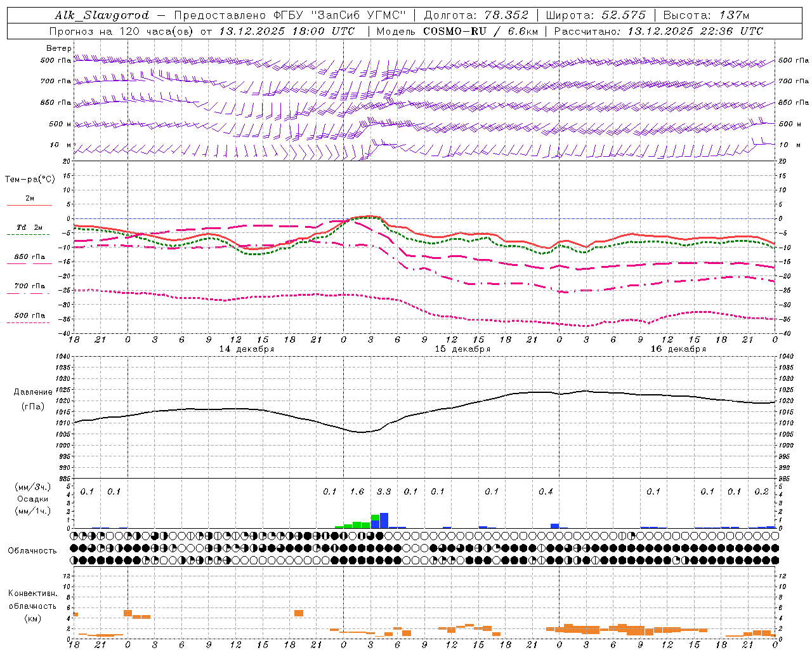This screenshot has height=650, width=812.
Task: Select the 'Долгота: 78.352' header field
Action: click(476, 15)
